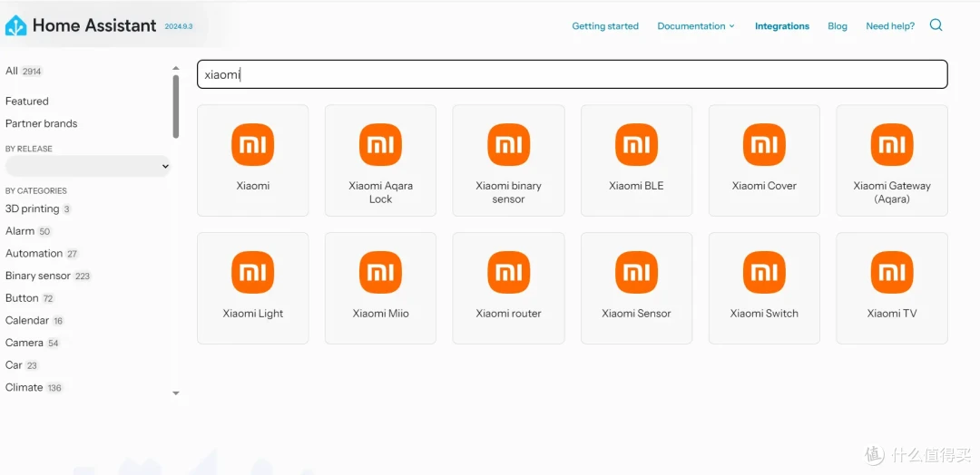Click the Mi logo on Xiaomi Gateway (Aqara) card
Viewport: 980px width, 475px height.
(x=892, y=145)
